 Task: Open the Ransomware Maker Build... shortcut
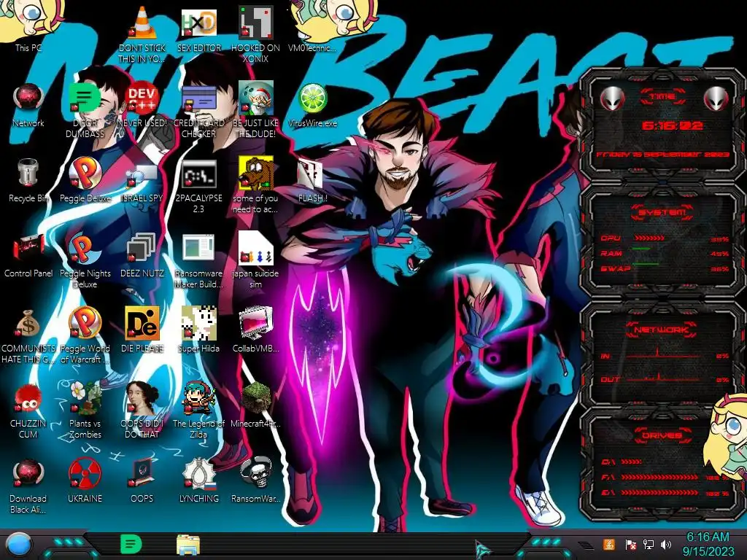tap(198, 261)
